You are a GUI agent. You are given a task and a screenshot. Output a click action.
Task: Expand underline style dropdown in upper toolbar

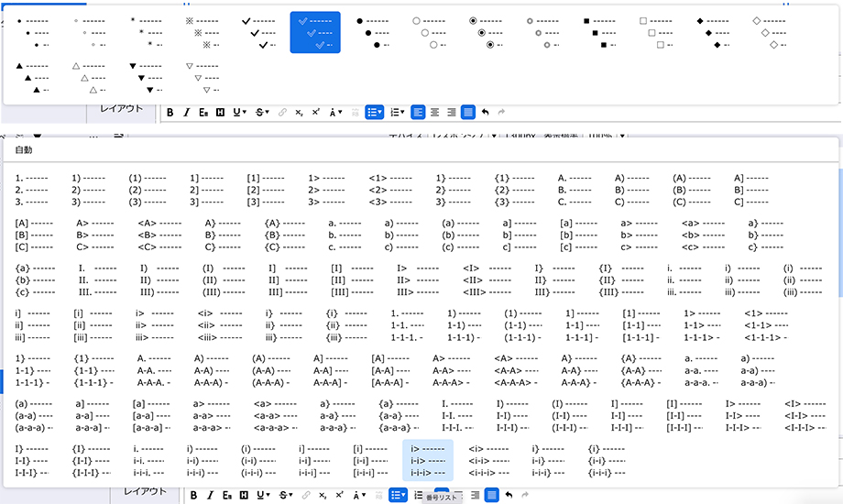(240, 112)
